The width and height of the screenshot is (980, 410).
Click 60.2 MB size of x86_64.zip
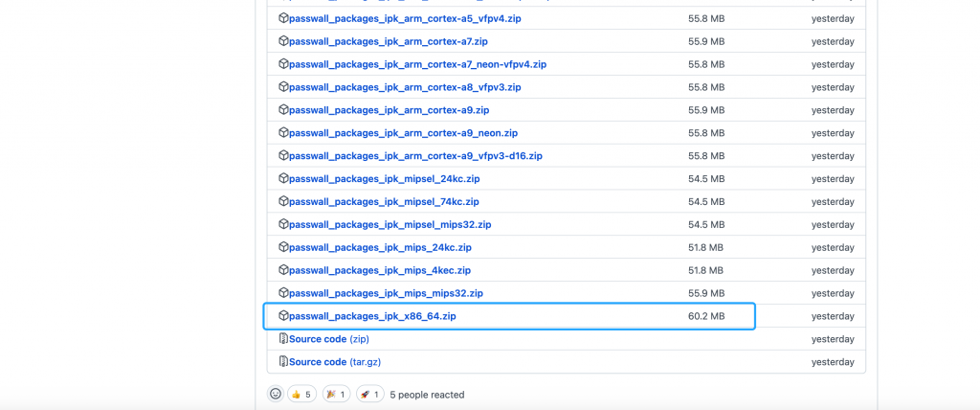pyautogui.click(x=706, y=317)
